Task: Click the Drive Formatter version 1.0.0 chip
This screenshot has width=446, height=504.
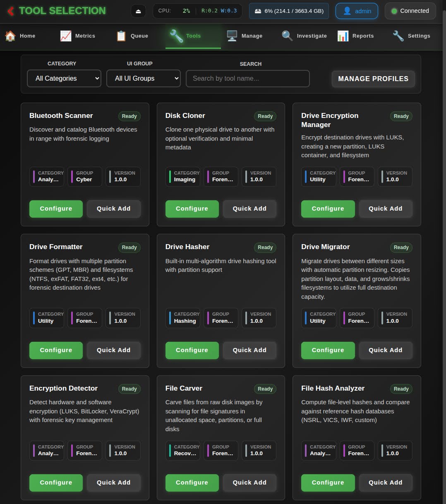Action: pos(123,318)
